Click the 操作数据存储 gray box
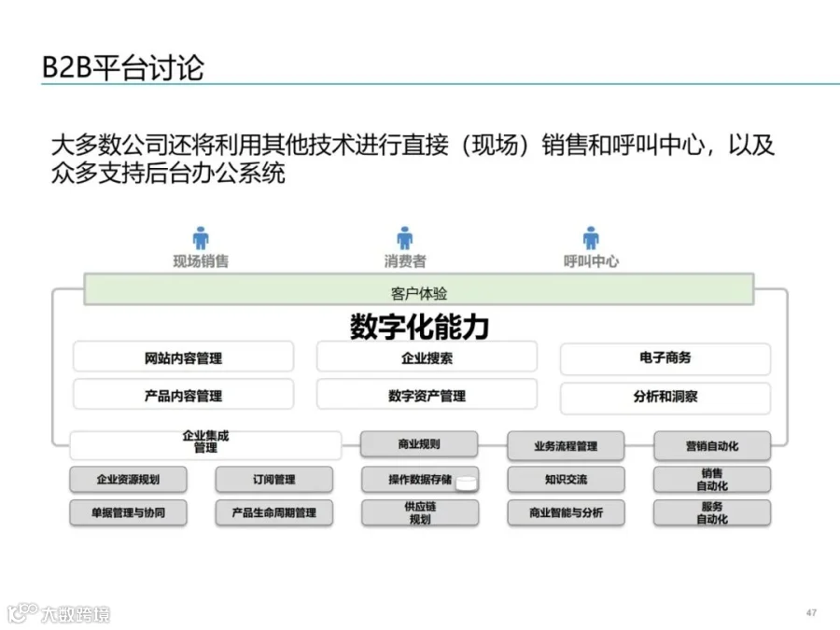 point(420,480)
